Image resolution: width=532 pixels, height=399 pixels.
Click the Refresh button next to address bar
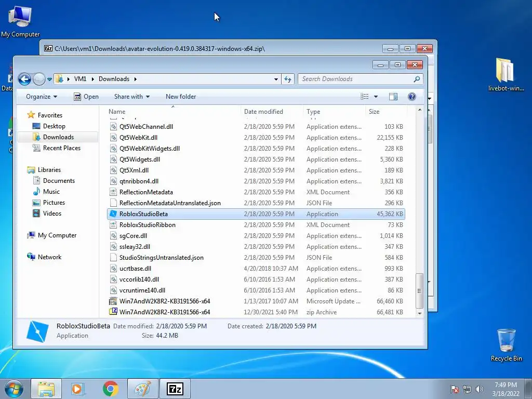(288, 79)
